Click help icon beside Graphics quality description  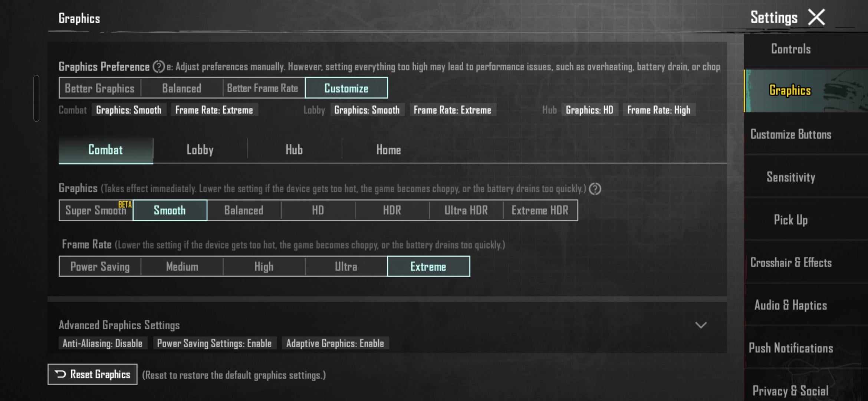pos(595,189)
